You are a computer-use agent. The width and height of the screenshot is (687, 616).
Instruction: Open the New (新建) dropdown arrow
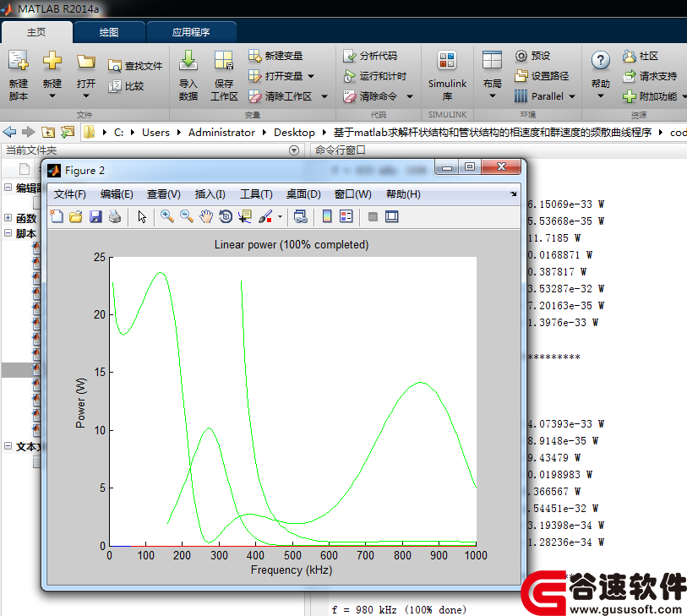52,95
